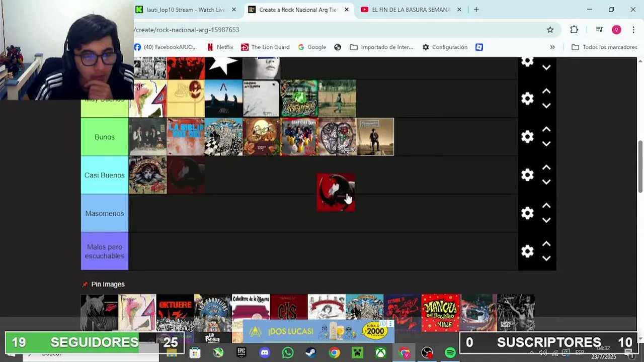Open Minecraft from taskbar

[357, 353]
